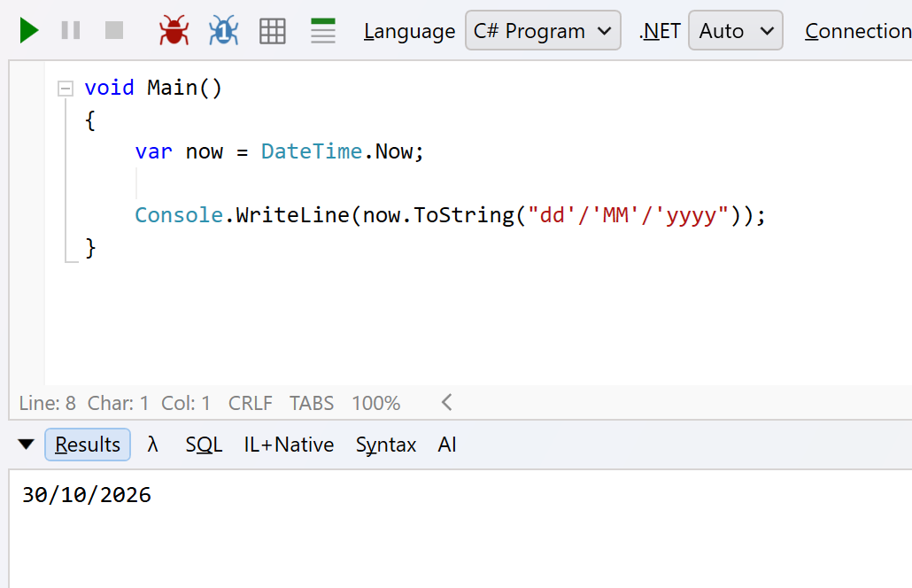Click the stop execution square icon
The height and width of the screenshot is (588, 912).
[114, 30]
